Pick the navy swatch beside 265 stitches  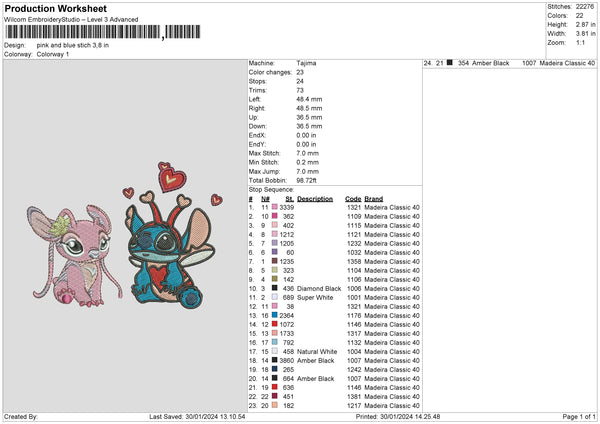274,369
